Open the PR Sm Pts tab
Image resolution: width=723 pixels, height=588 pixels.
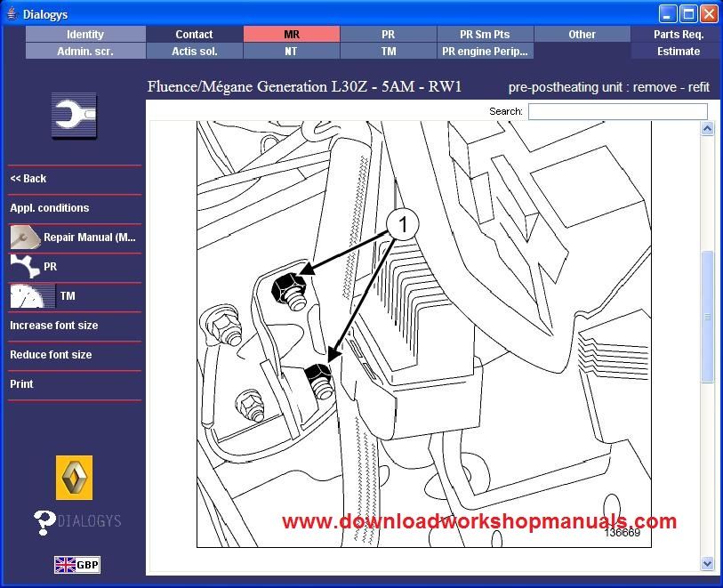pyautogui.click(x=485, y=34)
